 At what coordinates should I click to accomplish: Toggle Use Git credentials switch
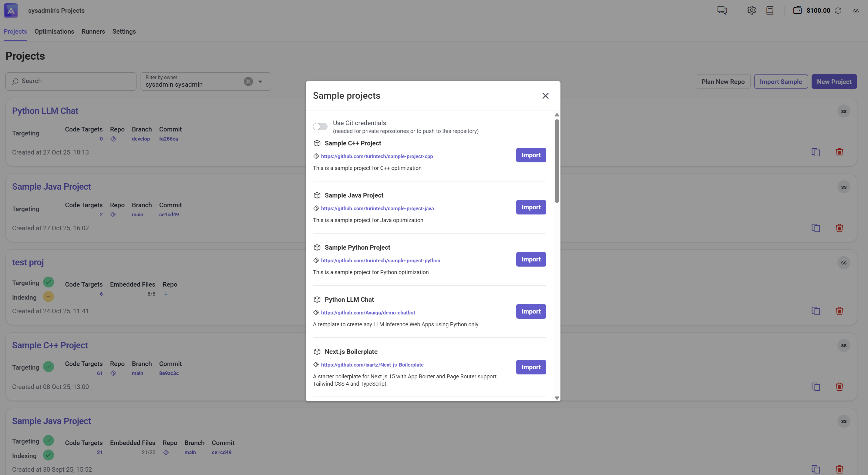[320, 127]
